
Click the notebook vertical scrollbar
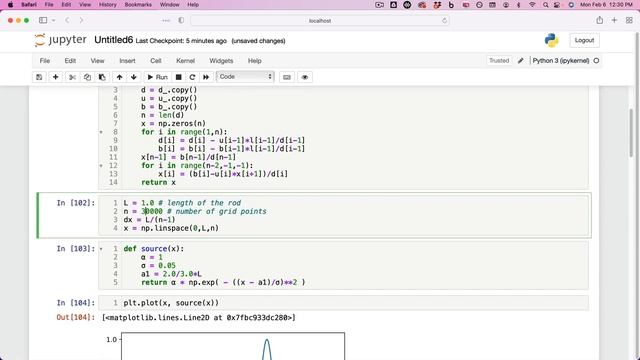coord(631,133)
